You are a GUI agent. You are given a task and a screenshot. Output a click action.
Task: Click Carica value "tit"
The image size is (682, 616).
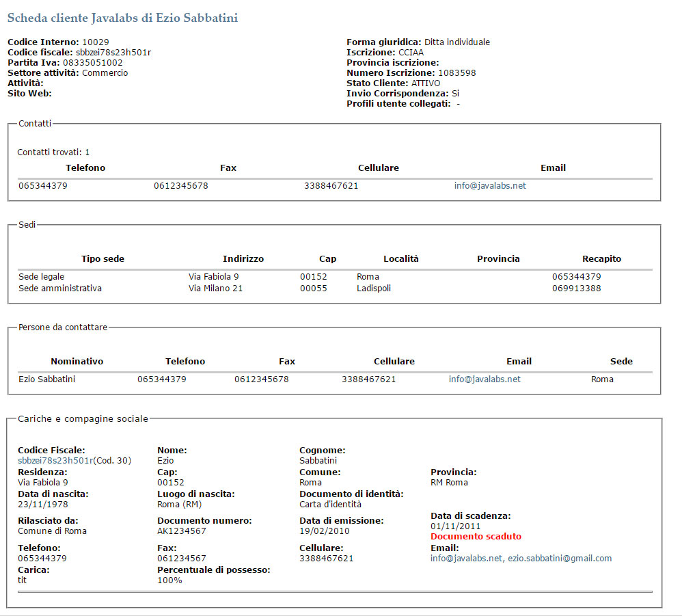click(x=22, y=580)
